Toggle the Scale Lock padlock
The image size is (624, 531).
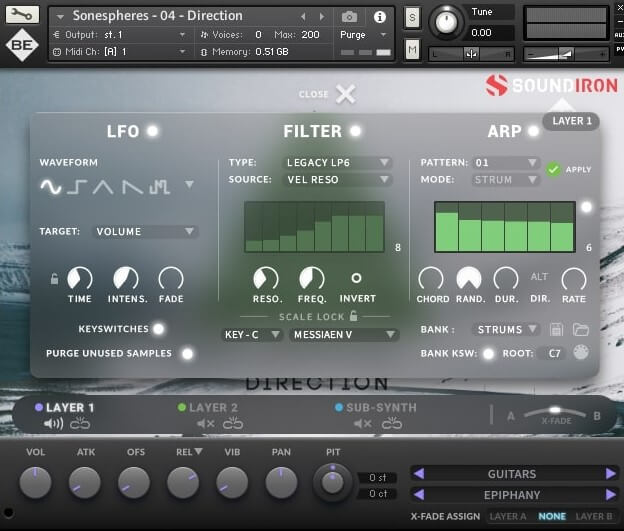(x=353, y=316)
